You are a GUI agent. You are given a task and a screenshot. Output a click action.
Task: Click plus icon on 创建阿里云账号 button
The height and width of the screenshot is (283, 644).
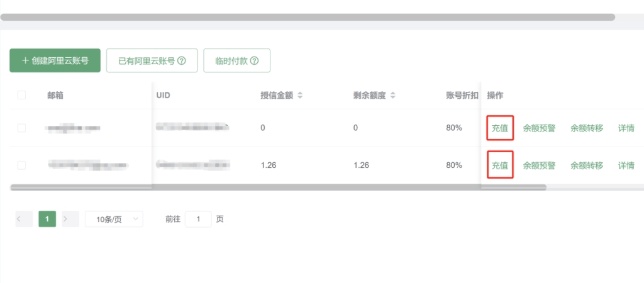point(25,61)
